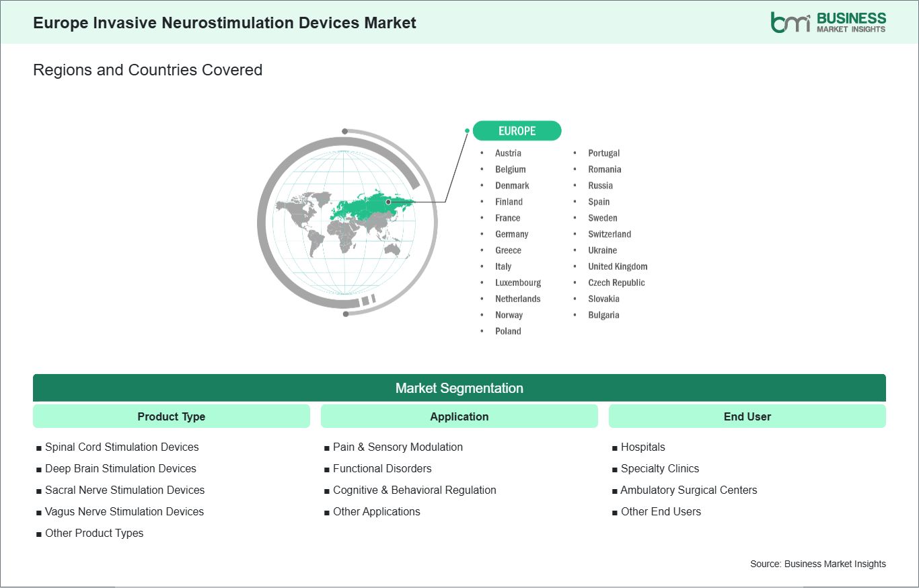Image resolution: width=919 pixels, height=588 pixels.
Task: Click 'Denmark' in the country list
Action: 512,186
